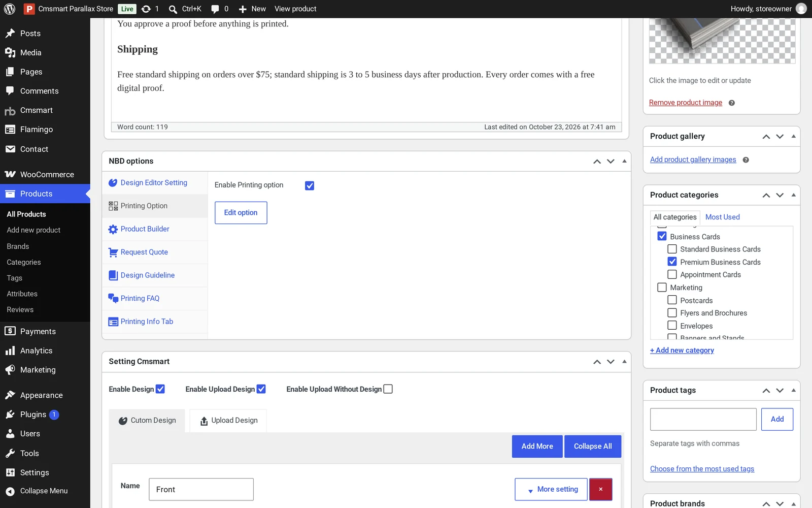Open the comments bubble in admin bar
The image size is (812, 508).
215,9
